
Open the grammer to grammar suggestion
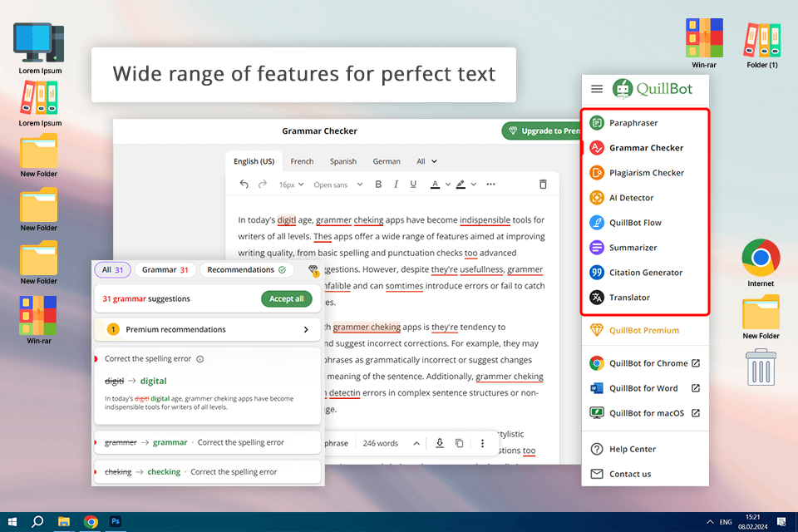(208, 442)
